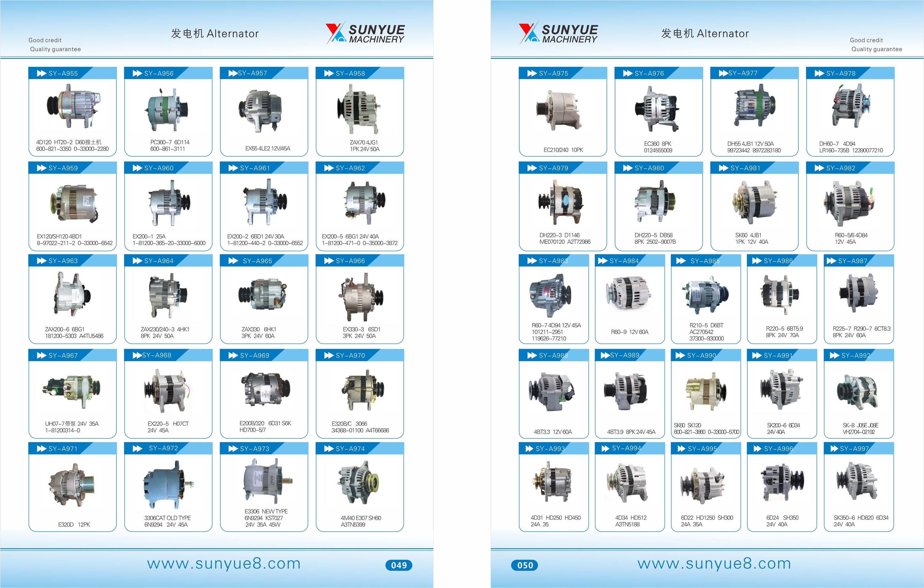924x588 pixels.
Task: Click page number badge 050
Action: click(525, 565)
